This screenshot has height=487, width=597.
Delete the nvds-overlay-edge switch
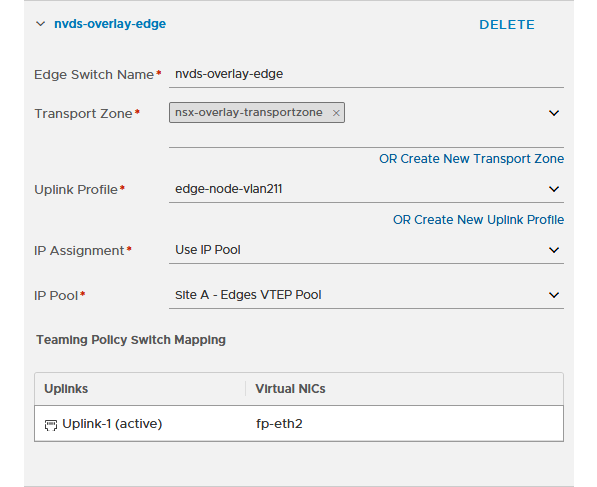click(x=507, y=25)
